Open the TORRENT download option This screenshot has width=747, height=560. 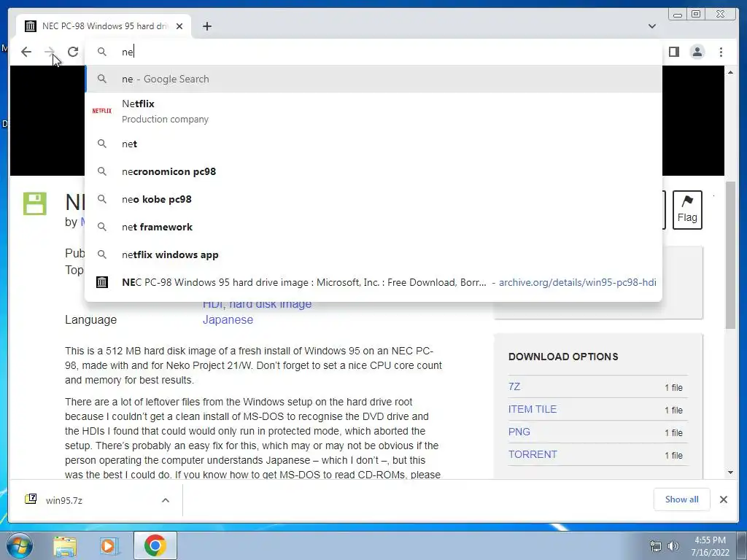coord(532,454)
